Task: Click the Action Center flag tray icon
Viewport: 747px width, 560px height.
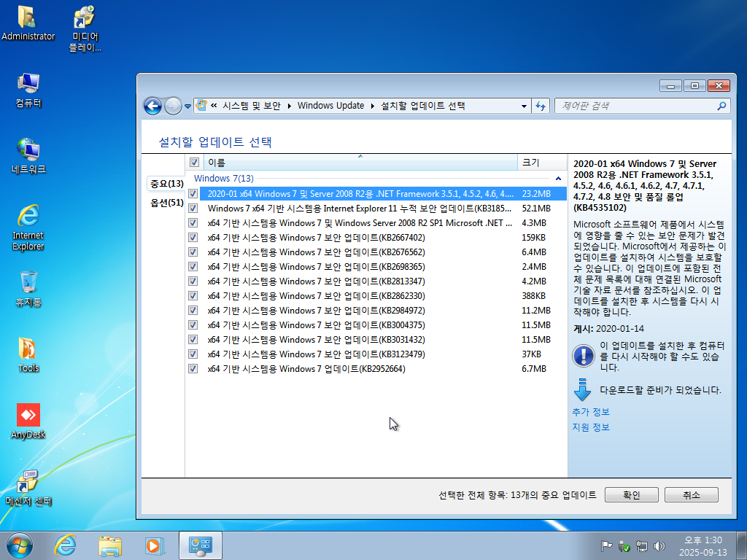Action: (x=606, y=546)
